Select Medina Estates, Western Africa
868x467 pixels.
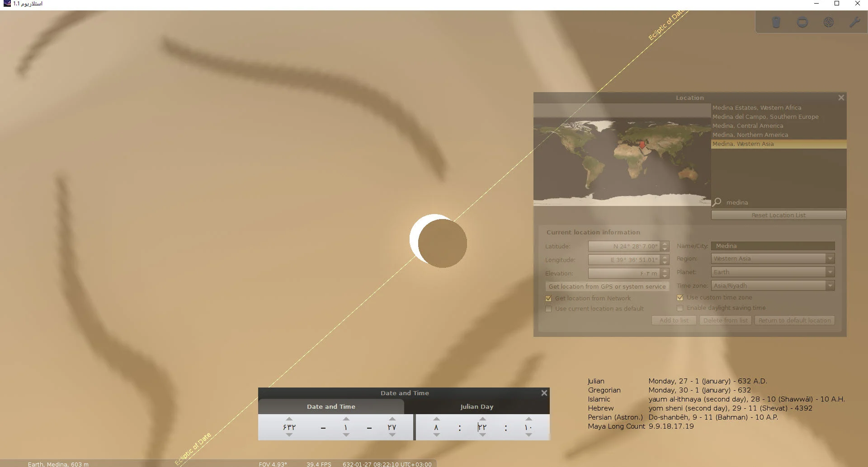point(778,108)
